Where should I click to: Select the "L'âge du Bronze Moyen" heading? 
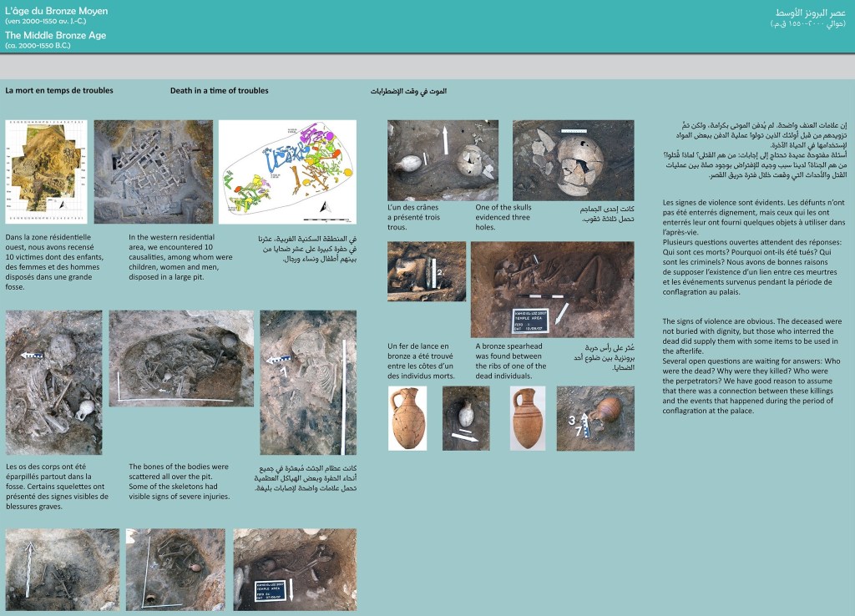pyautogui.click(x=44, y=12)
